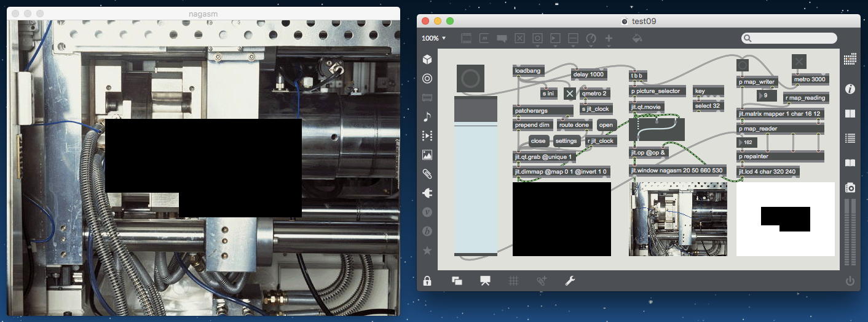Open the Collections star icon

427,251
